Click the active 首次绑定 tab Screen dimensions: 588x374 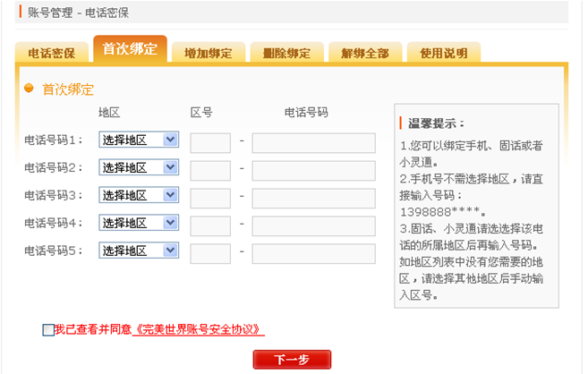(x=130, y=49)
